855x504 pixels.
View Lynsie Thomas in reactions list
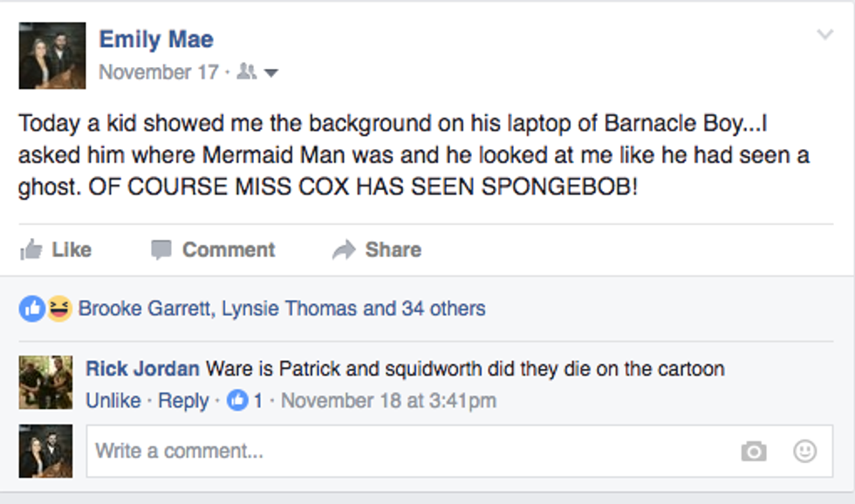point(290,308)
